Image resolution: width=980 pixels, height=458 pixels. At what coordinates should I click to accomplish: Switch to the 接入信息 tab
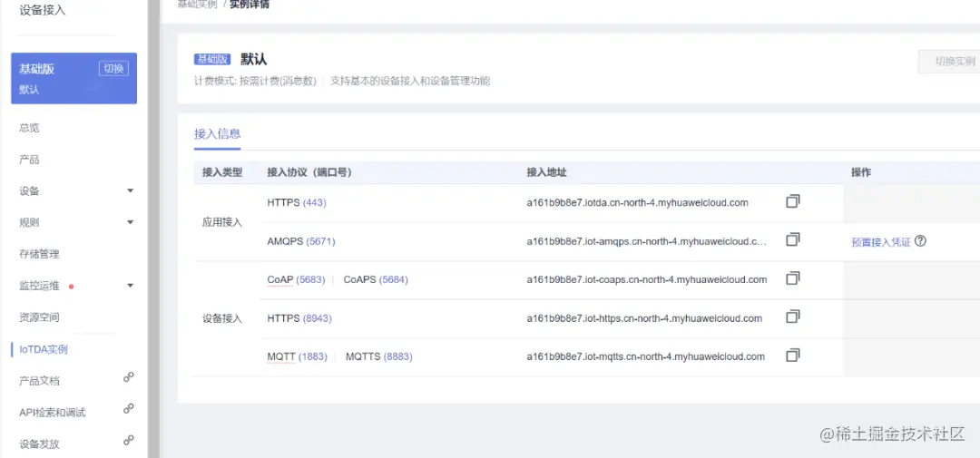tap(217, 133)
